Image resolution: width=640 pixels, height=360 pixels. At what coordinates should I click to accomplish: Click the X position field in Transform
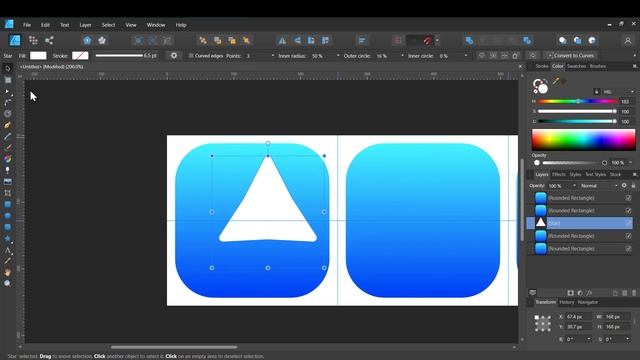pos(579,317)
